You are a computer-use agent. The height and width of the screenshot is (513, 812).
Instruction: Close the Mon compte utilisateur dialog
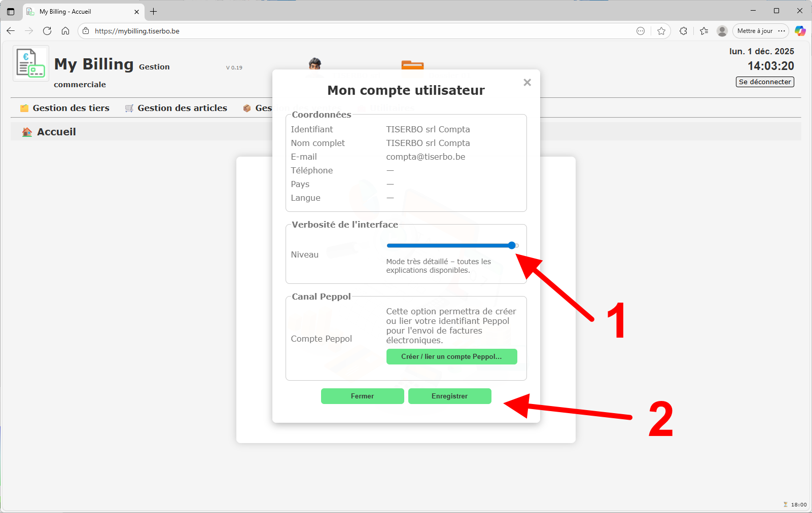(x=527, y=82)
